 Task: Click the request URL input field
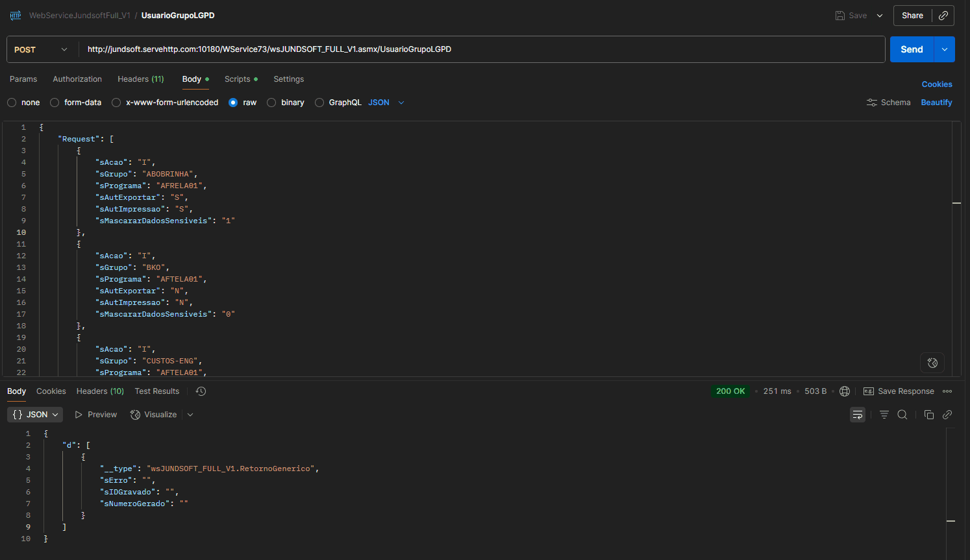pos(480,49)
